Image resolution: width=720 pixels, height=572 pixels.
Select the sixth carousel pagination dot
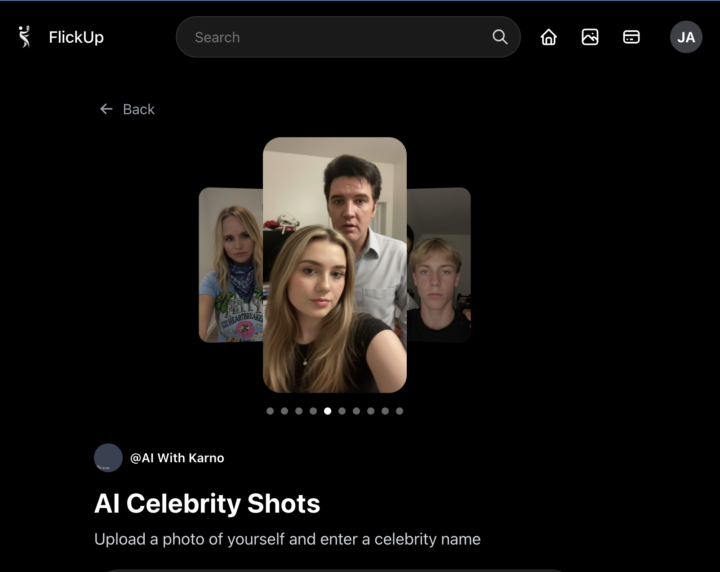[342, 411]
